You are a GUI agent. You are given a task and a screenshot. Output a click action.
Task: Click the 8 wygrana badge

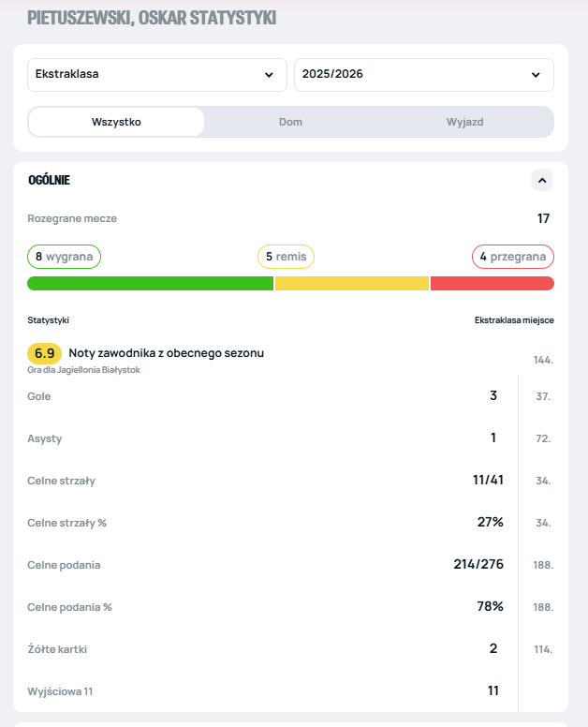click(x=65, y=256)
